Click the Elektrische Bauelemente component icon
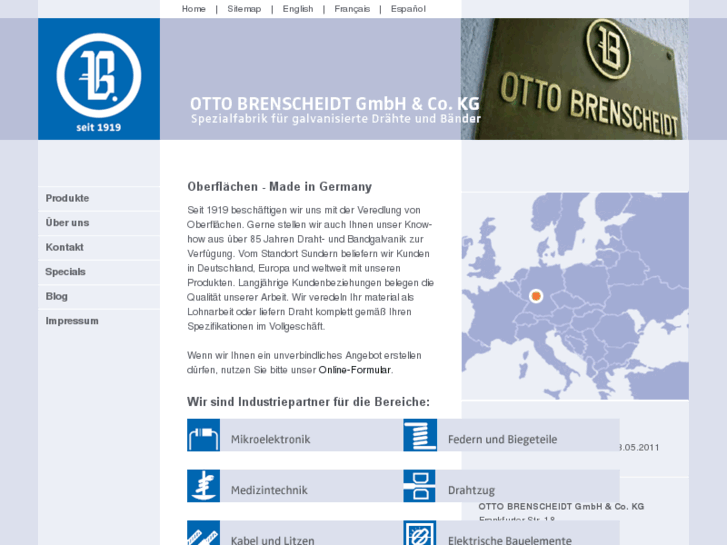727x545 pixels. [x=420, y=533]
